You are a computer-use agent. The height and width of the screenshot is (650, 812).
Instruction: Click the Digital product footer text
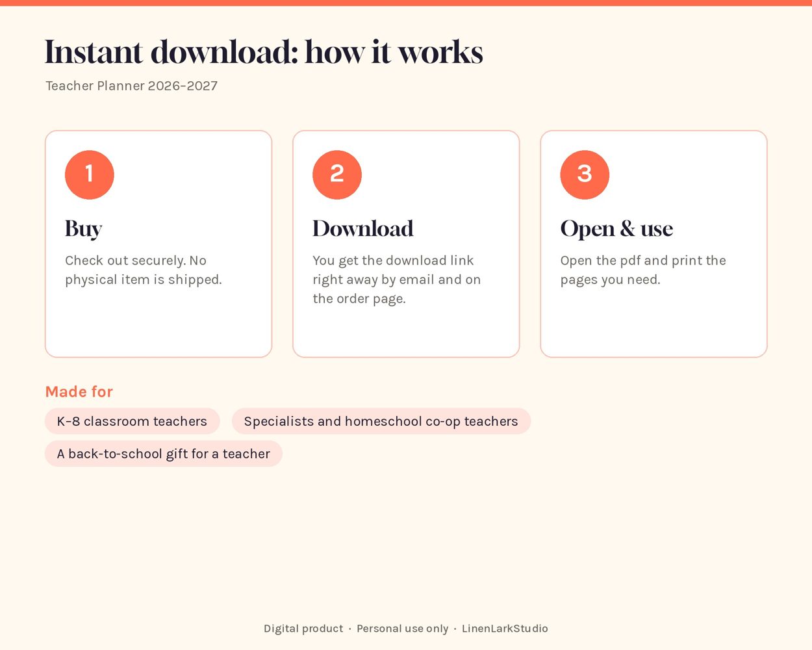[303, 629]
